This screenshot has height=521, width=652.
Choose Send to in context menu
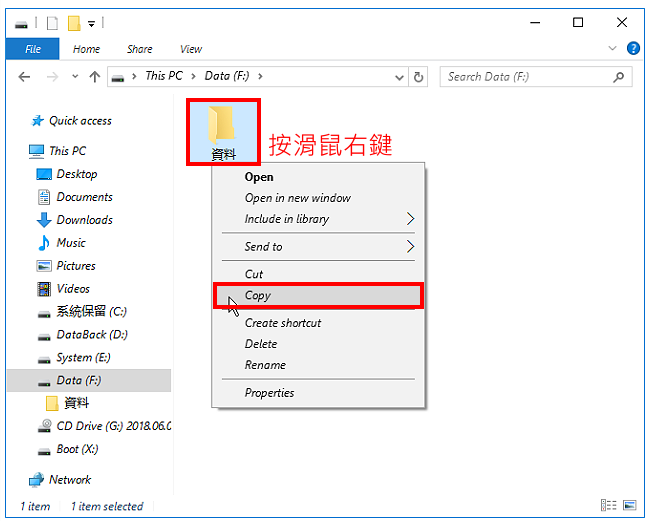(x=318, y=247)
